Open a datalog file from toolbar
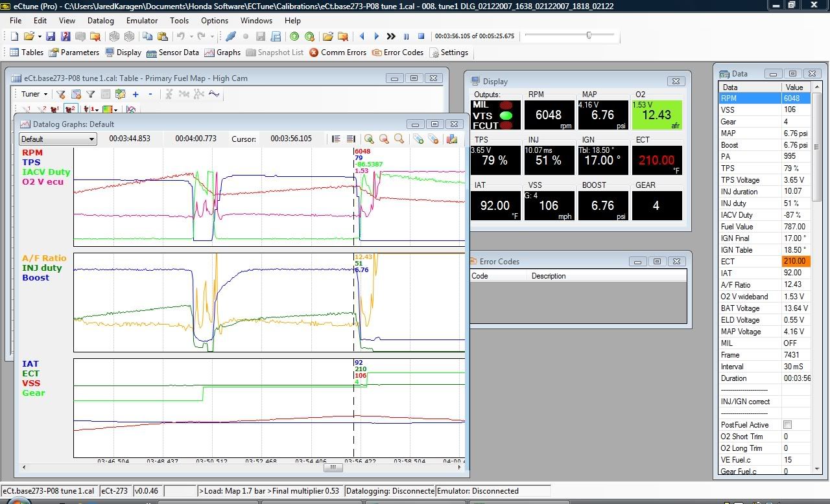The width and height of the screenshot is (830, 504). 328,36
